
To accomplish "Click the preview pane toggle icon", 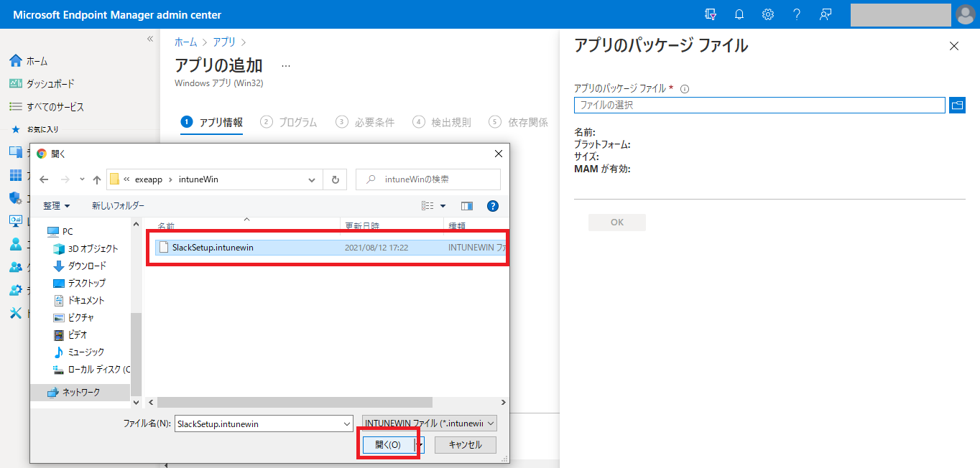I will tap(467, 206).
